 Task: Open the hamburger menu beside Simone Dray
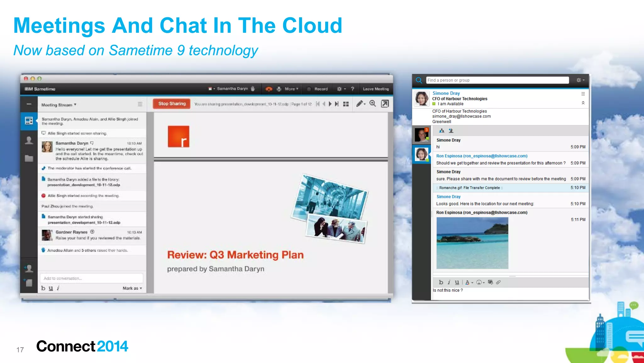tap(583, 94)
